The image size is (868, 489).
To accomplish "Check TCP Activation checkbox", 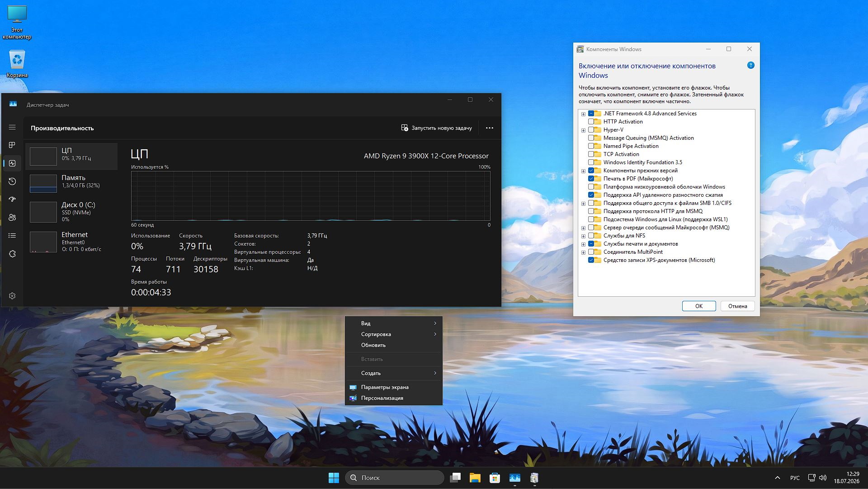I will [x=591, y=154].
